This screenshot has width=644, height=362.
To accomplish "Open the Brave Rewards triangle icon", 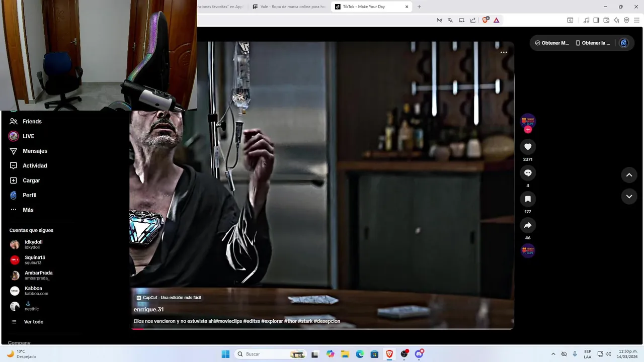I will (496, 20).
